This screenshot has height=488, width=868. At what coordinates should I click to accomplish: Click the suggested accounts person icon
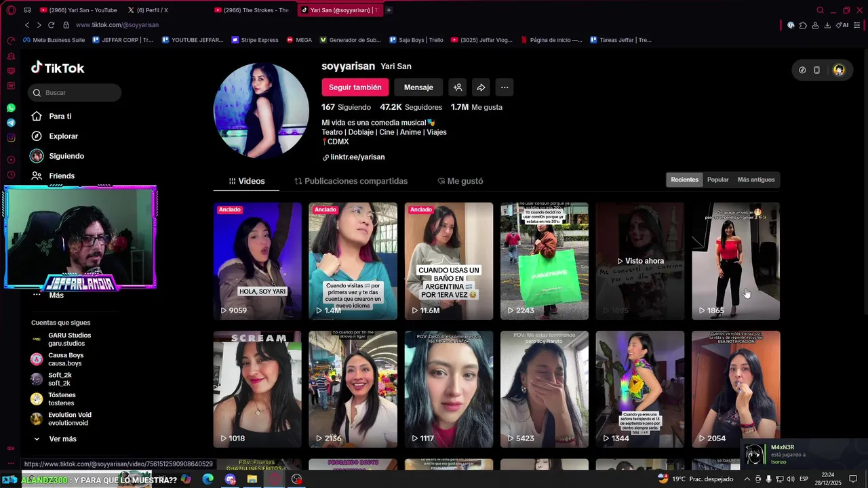458,87
